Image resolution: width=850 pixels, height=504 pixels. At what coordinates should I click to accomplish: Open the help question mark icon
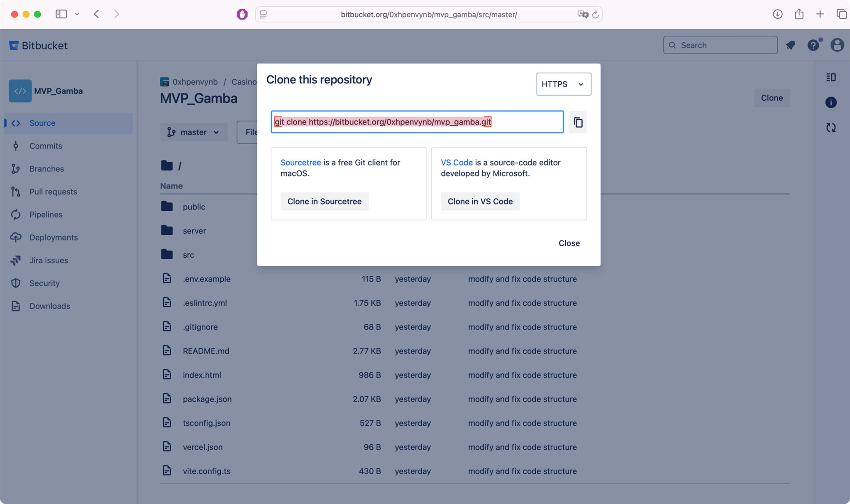point(813,45)
